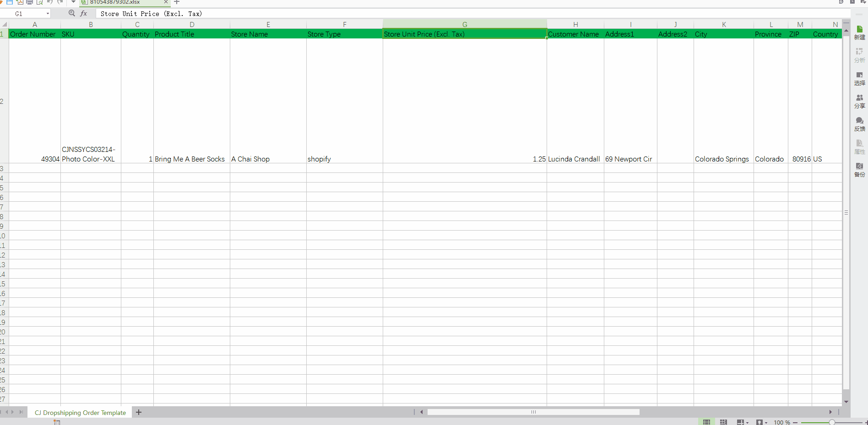Select the CJ Dropshipping Order Template sheet tab
This screenshot has width=868, height=425.
pos(80,413)
